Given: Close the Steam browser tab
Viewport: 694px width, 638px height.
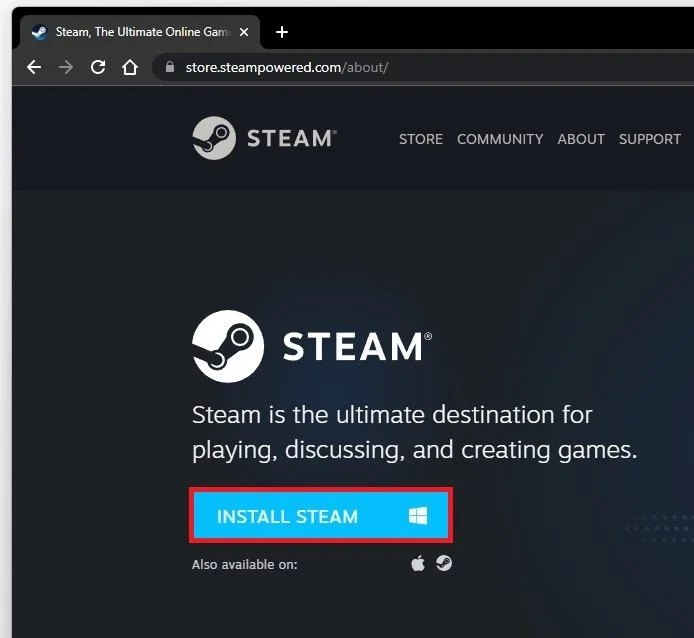Looking at the screenshot, I should pos(244,32).
